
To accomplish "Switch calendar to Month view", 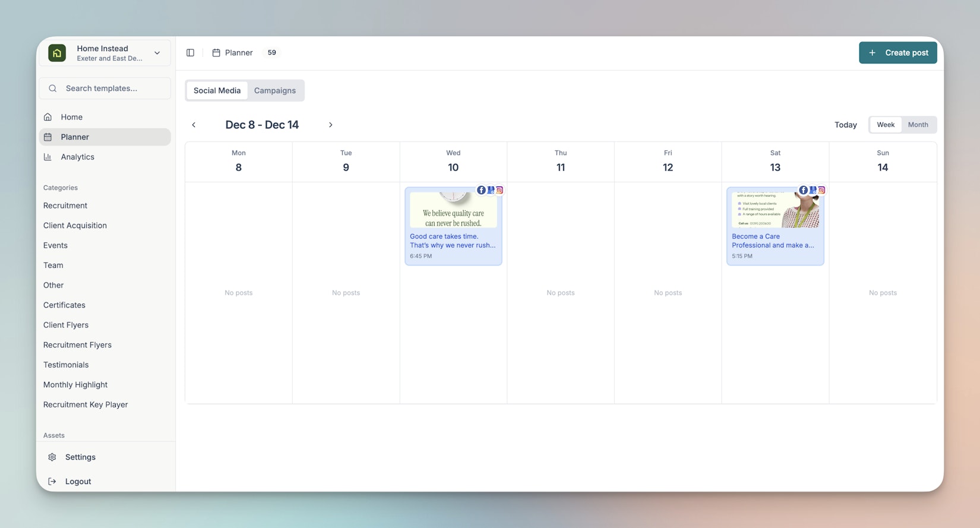I will click(x=918, y=125).
